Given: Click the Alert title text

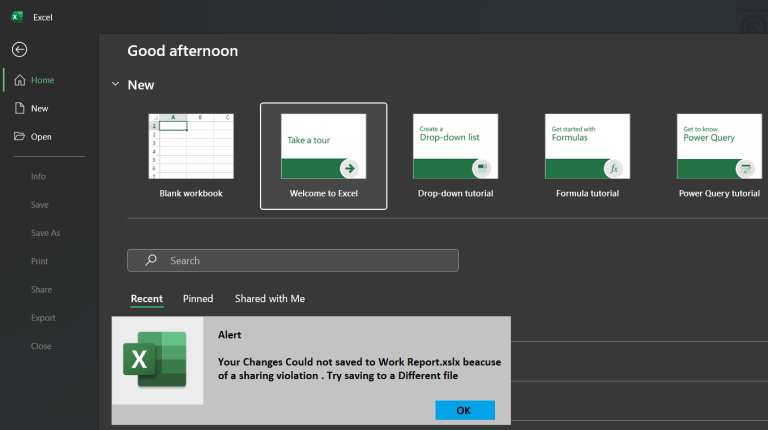Looking at the screenshot, I should coord(229,335).
